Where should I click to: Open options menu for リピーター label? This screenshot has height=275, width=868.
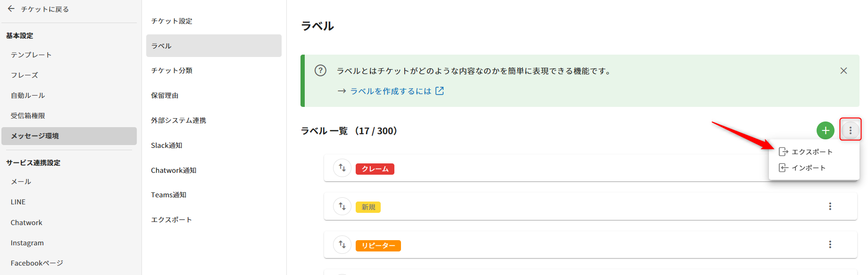click(x=830, y=245)
